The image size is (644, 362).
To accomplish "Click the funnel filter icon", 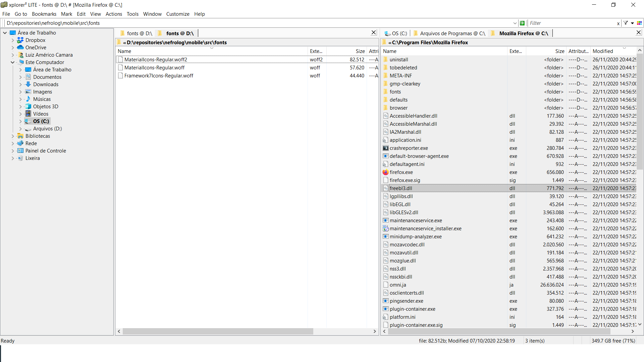I will [626, 23].
